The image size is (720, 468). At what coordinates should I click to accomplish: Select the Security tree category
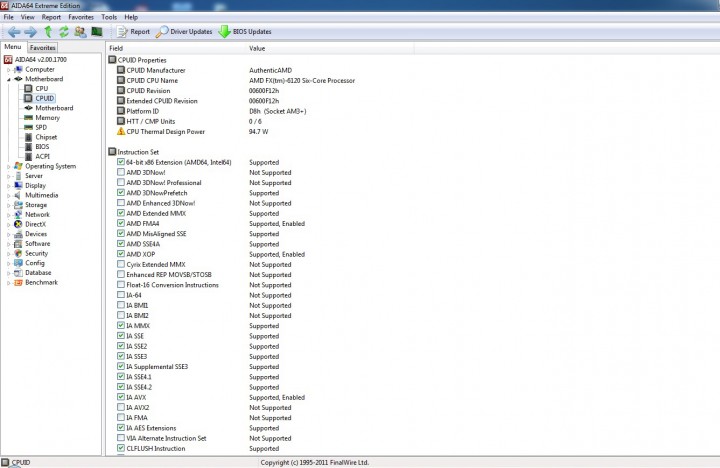pyautogui.click(x=31, y=253)
